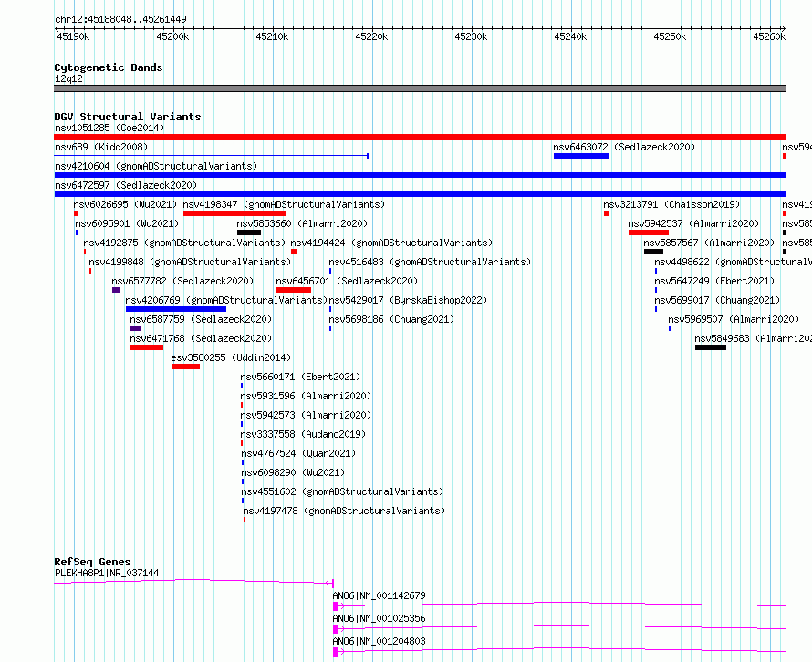Select nsv5942573 (Almarri2020) label
The height and width of the screenshot is (662, 812).
click(x=306, y=415)
